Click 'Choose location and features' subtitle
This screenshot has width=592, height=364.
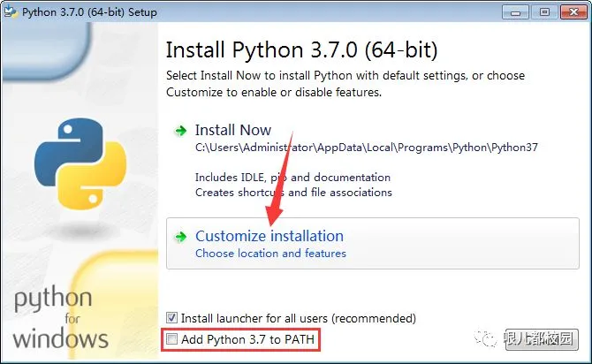pos(270,254)
